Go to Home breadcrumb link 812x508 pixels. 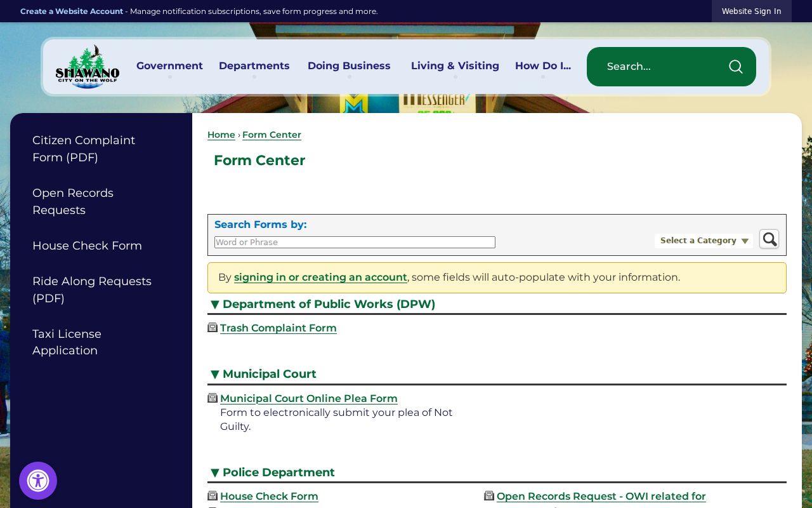point(221,135)
